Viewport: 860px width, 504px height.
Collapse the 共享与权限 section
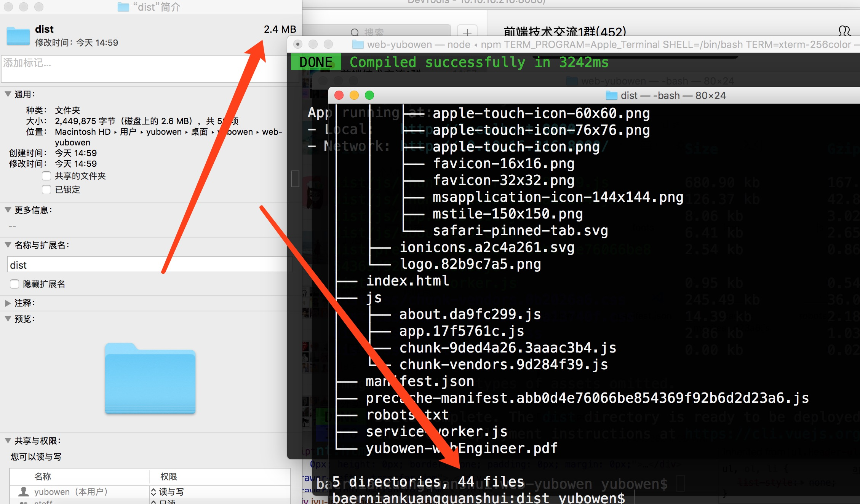(8, 440)
